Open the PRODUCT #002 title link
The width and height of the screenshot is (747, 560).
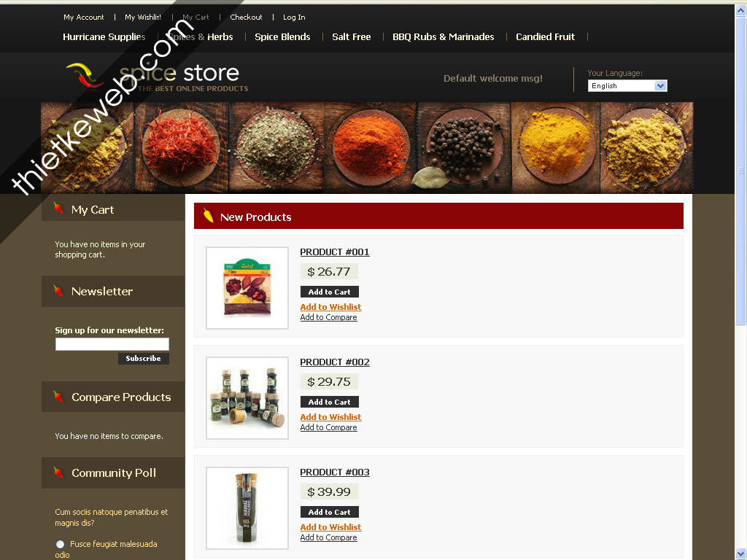pos(334,362)
